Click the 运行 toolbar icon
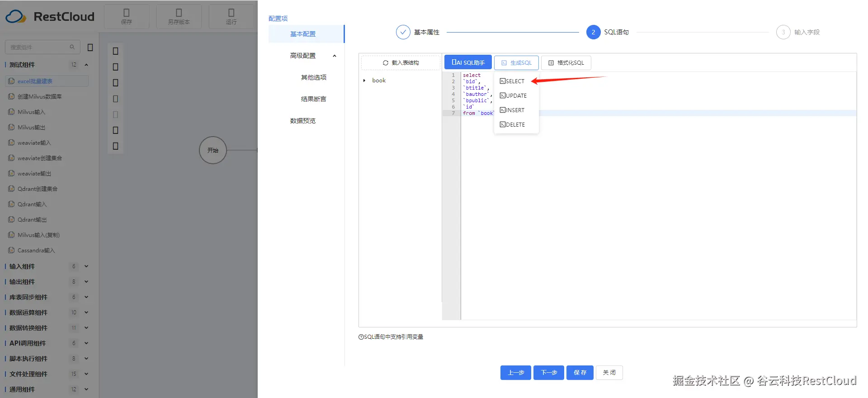Screen dimensions: 868x398 231,13
